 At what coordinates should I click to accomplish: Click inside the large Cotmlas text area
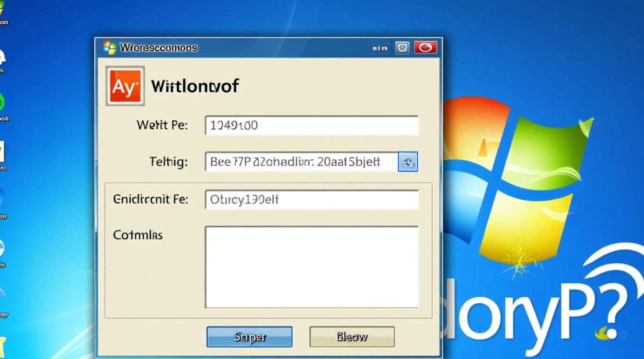coord(311,267)
